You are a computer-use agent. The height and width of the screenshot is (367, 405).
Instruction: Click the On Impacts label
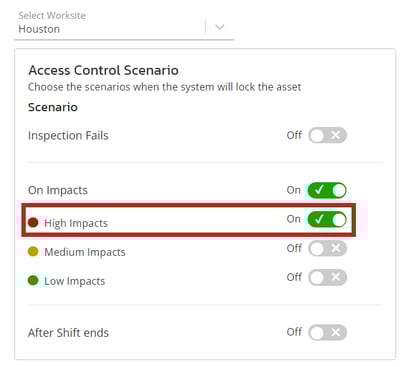pos(58,190)
